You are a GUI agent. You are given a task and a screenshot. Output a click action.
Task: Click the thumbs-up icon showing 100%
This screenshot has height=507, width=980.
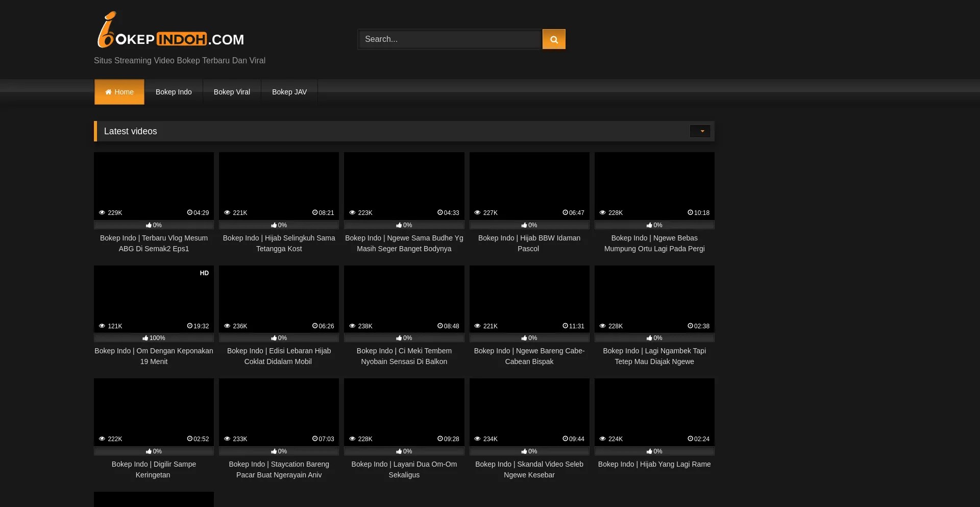pos(146,338)
